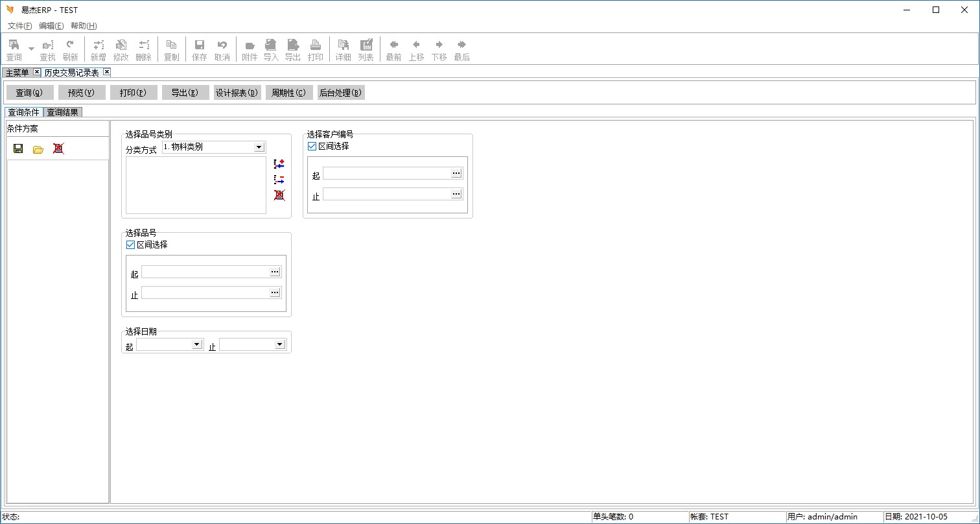This screenshot has width=980, height=524.
Task: Uncheck 区间选择 under 选择客户编号
Action: (312, 147)
